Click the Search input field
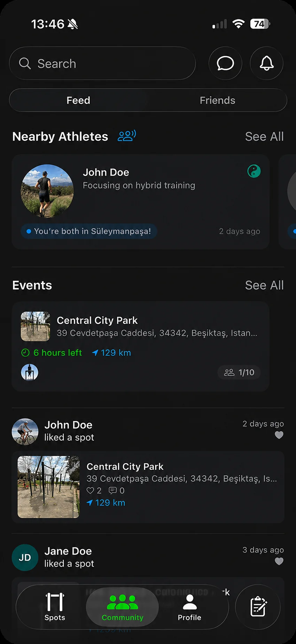The height and width of the screenshot is (644, 296). click(x=102, y=63)
